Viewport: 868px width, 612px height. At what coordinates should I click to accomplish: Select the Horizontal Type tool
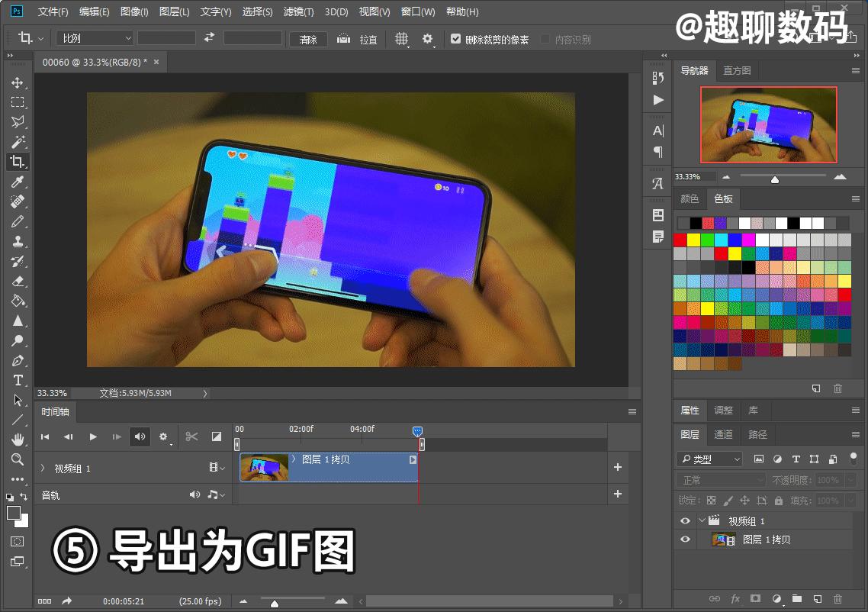[18, 380]
